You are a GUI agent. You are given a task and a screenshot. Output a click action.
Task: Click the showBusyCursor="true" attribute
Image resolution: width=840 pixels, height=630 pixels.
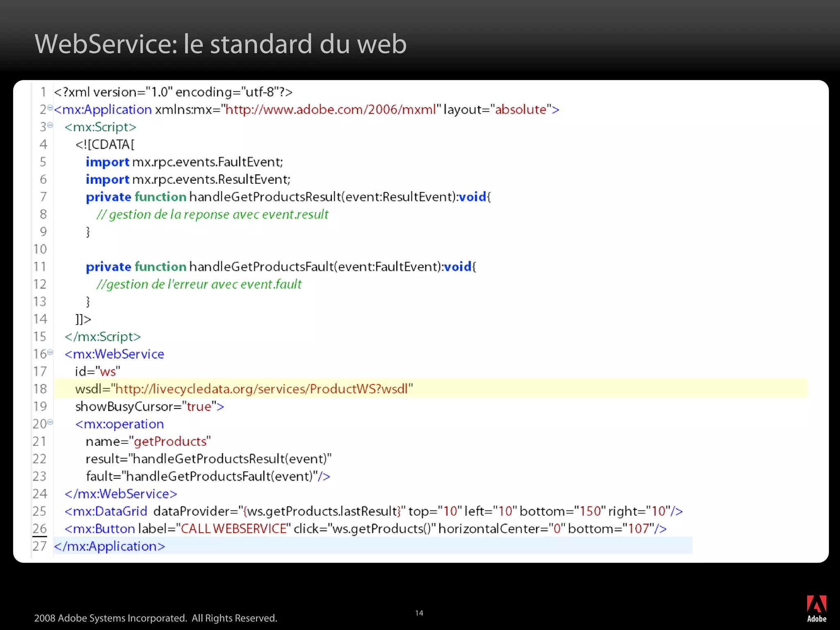(x=146, y=406)
